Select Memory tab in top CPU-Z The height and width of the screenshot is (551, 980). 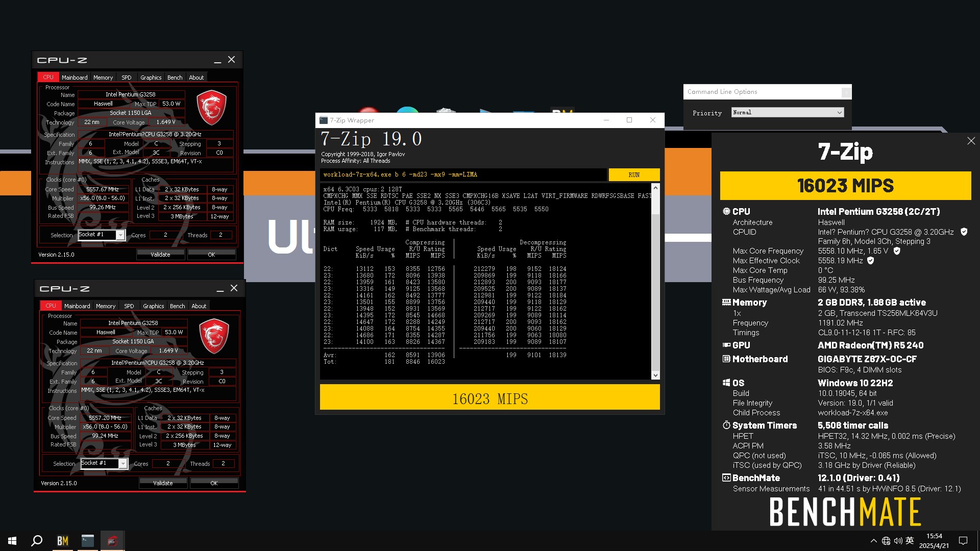[x=103, y=78]
